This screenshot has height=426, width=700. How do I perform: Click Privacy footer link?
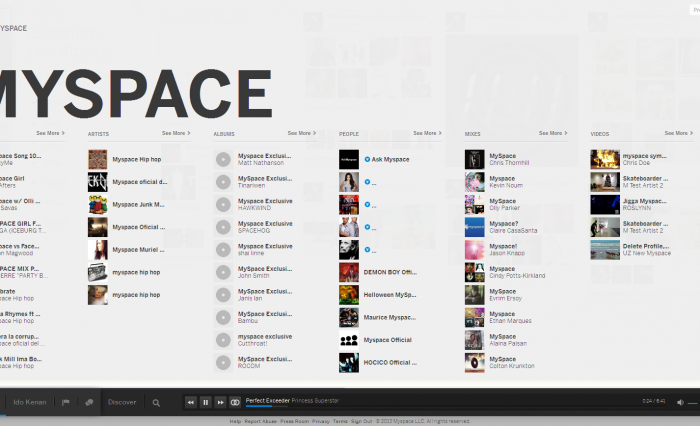pos(321,421)
